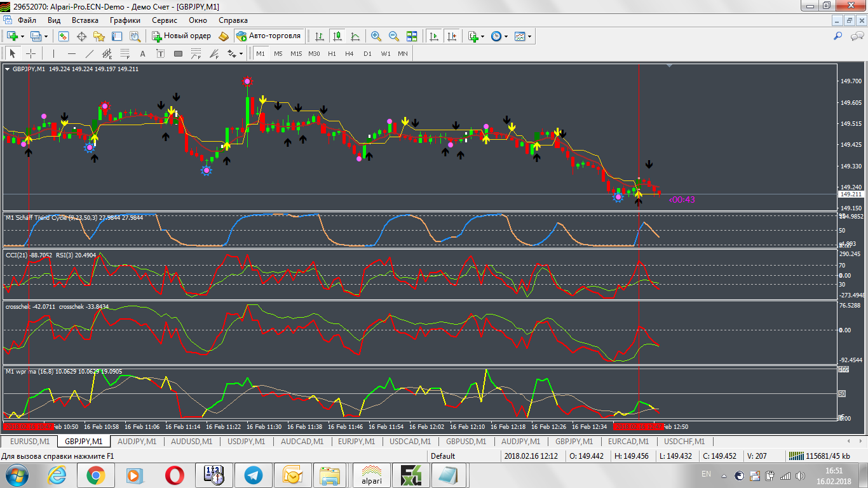Zoom in on the chart
The width and height of the screenshot is (868, 488).
[x=376, y=36]
